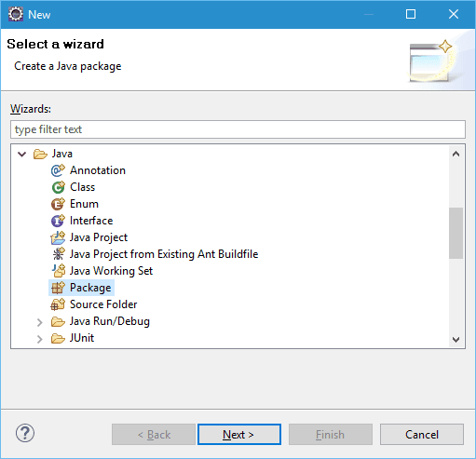Select the Enum wizard entry
476x459 pixels.
[84, 204]
